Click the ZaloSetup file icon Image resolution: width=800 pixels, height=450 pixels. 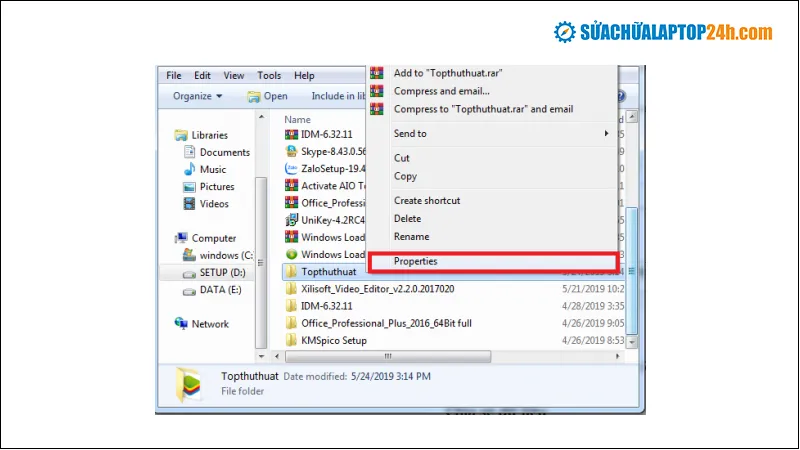tap(292, 169)
